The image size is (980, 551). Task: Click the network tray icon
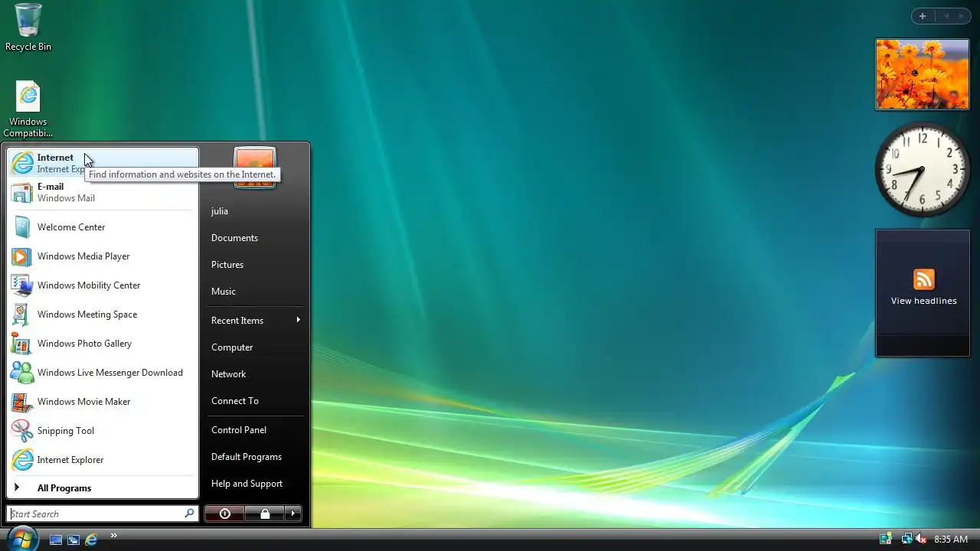[906, 540]
